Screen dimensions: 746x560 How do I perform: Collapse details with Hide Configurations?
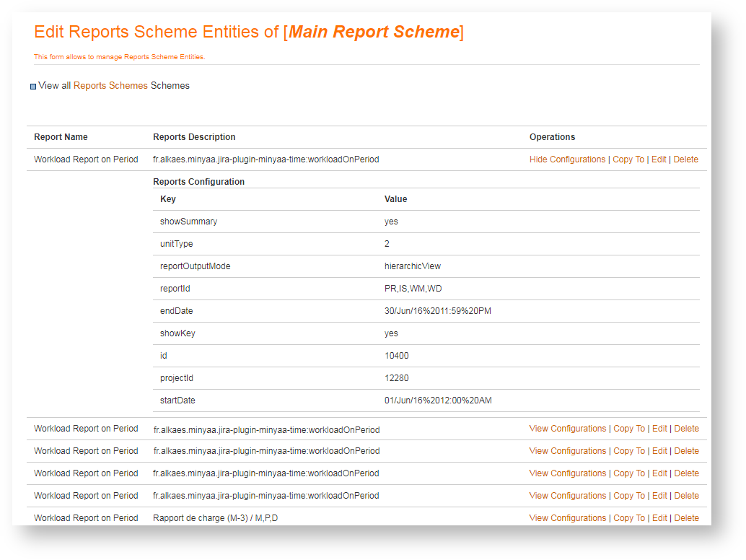pos(567,159)
